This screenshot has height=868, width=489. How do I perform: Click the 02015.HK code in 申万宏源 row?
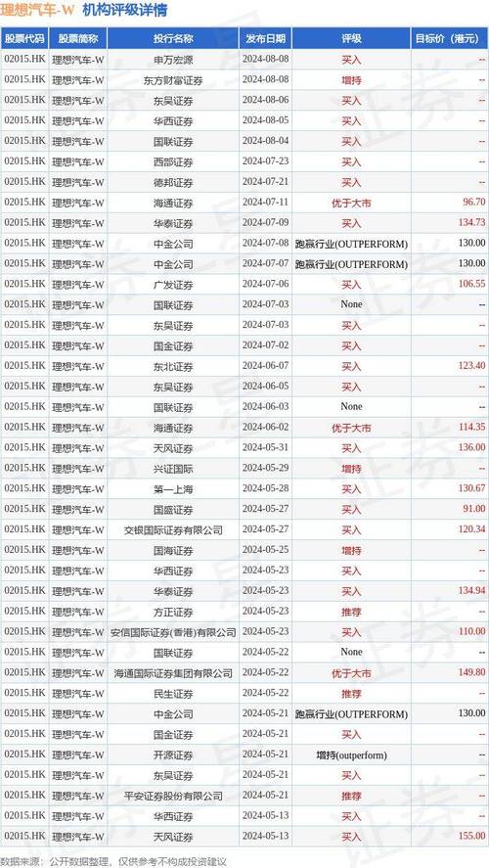[x=24, y=59]
